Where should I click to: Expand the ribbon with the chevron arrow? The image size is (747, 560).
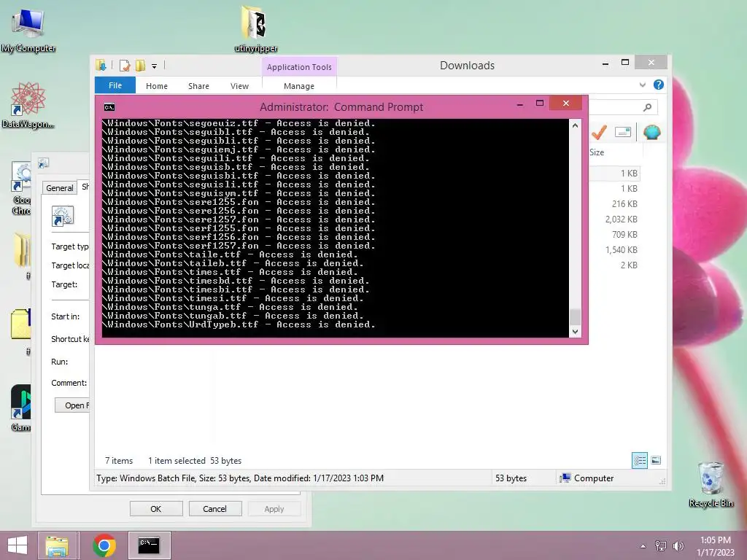click(643, 85)
